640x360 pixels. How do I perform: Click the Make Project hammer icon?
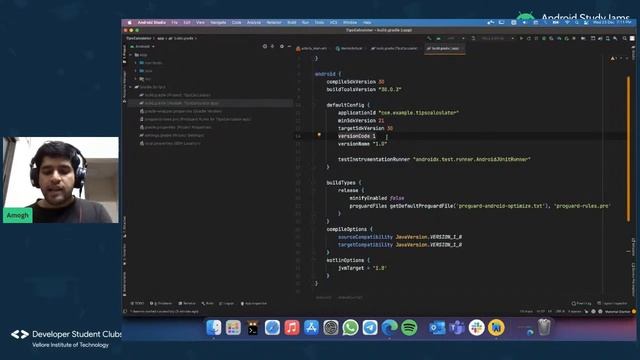pos(429,38)
